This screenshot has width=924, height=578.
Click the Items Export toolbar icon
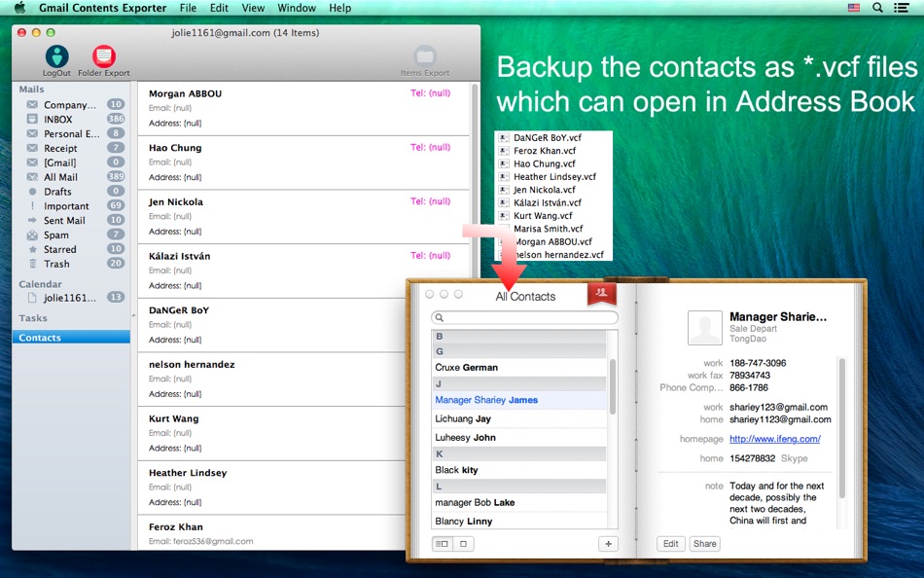[425, 60]
